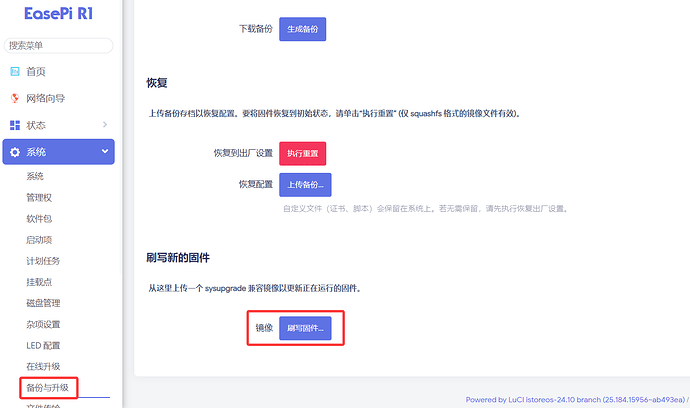Collapse the 系统 menu chevron
The width and height of the screenshot is (690, 408).
coord(105,152)
